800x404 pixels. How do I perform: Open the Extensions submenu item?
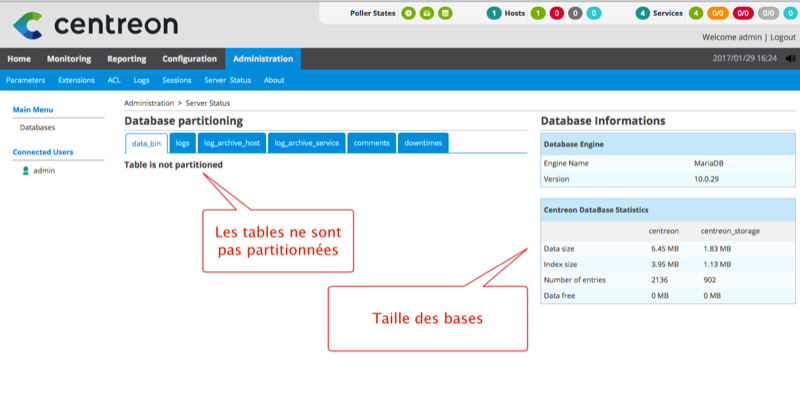click(x=76, y=80)
